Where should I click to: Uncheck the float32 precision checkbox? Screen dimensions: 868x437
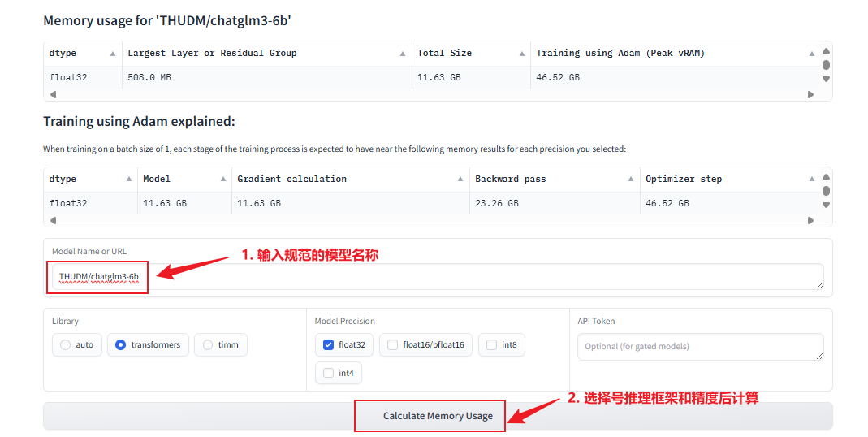pyautogui.click(x=328, y=344)
